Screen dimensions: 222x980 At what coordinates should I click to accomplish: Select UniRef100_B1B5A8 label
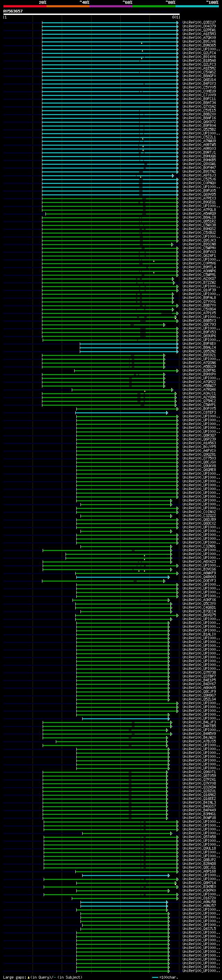tap(199, 60)
